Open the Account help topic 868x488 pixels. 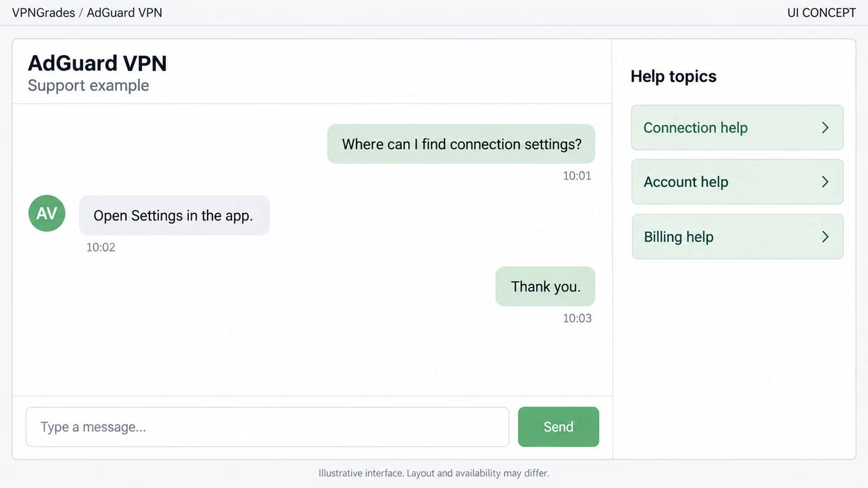click(x=737, y=182)
